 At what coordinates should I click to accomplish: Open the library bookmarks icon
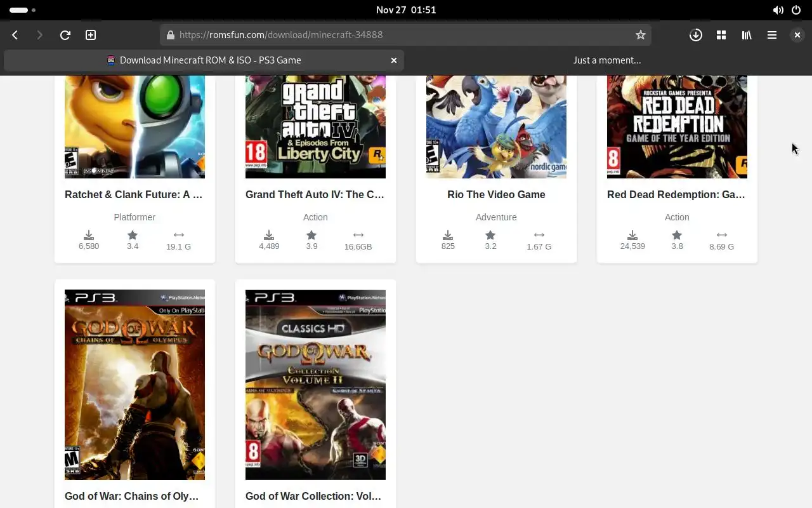(x=747, y=35)
